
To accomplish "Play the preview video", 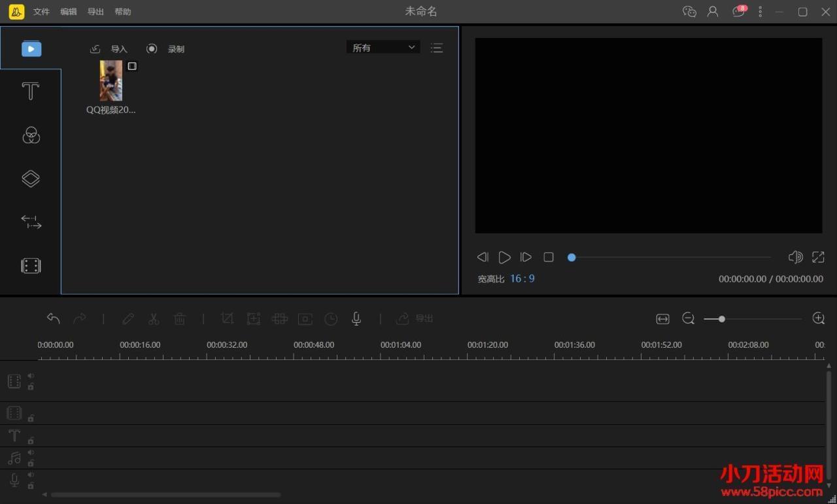I will 504,257.
